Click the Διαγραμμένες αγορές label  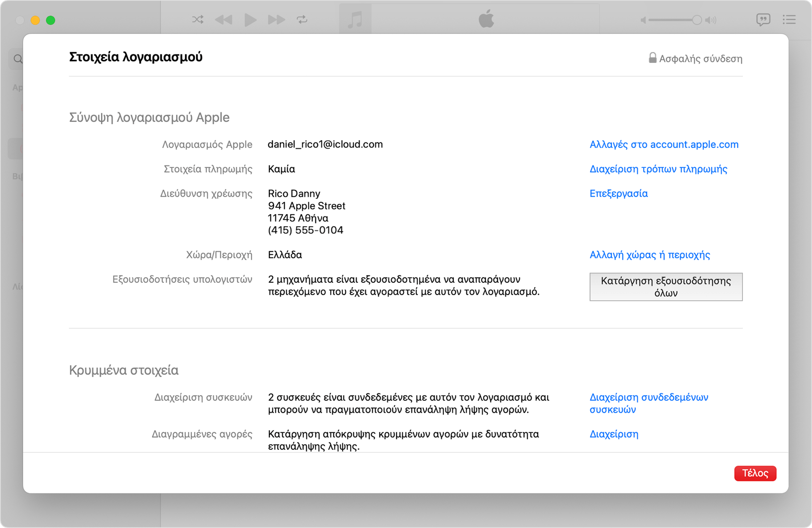click(x=202, y=434)
